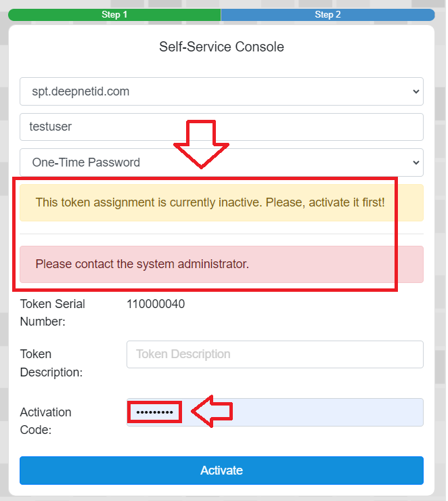Image resolution: width=448 pixels, height=501 pixels.
Task: Click the divider line between the alerts
Action: [x=221, y=234]
